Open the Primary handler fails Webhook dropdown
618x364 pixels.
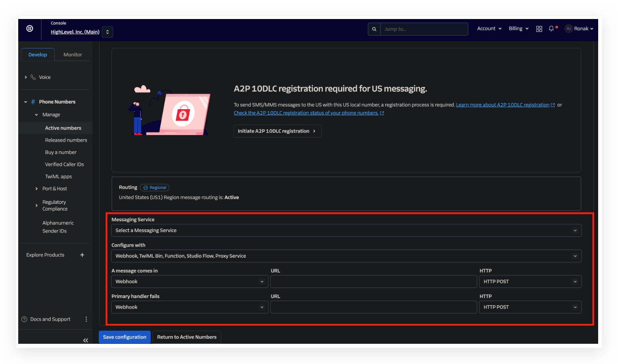190,307
